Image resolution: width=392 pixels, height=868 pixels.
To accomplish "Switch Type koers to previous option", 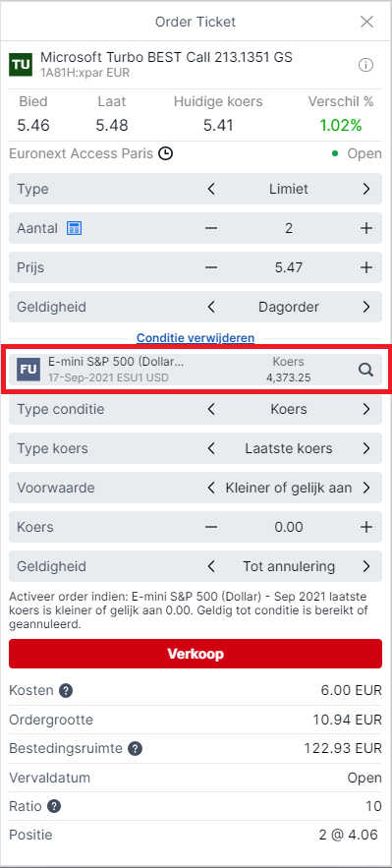I will pos(211,448).
